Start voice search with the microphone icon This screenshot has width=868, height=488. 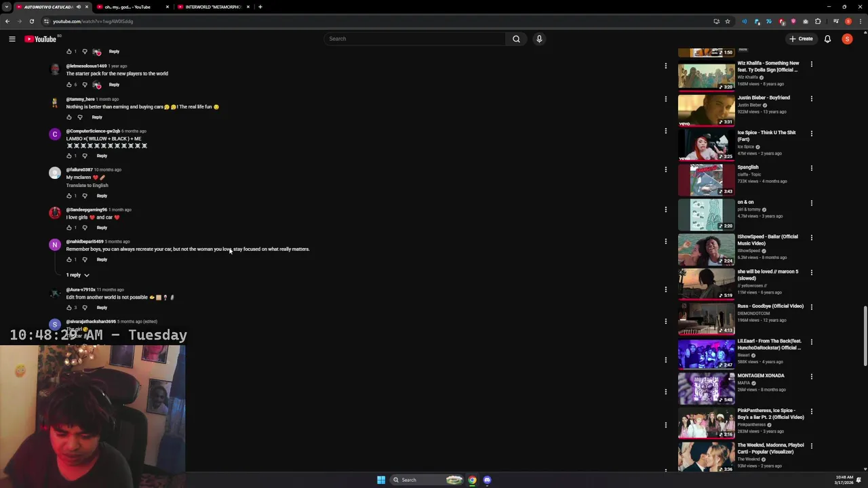coord(539,39)
